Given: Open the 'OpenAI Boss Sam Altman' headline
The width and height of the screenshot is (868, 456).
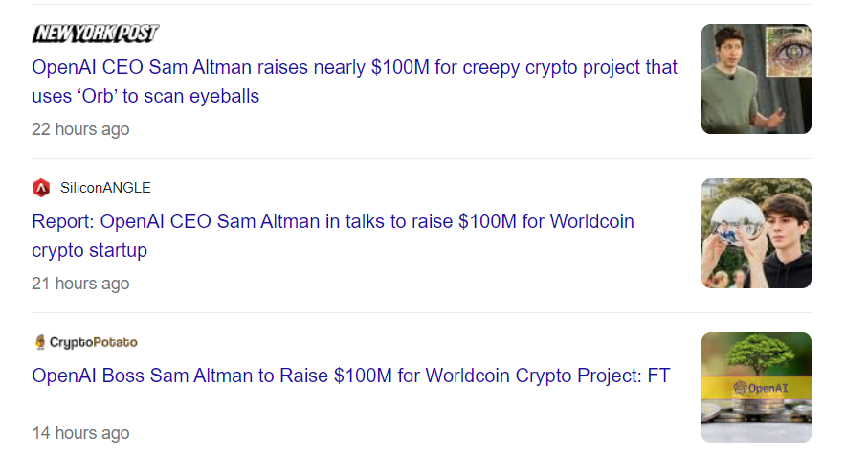Looking at the screenshot, I should pyautogui.click(x=350, y=376).
